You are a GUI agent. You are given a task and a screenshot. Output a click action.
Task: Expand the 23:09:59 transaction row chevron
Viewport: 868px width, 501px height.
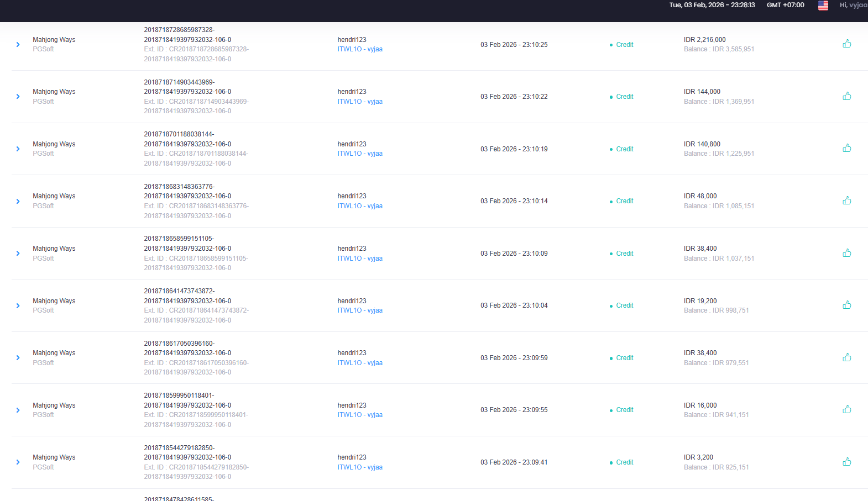coord(18,358)
